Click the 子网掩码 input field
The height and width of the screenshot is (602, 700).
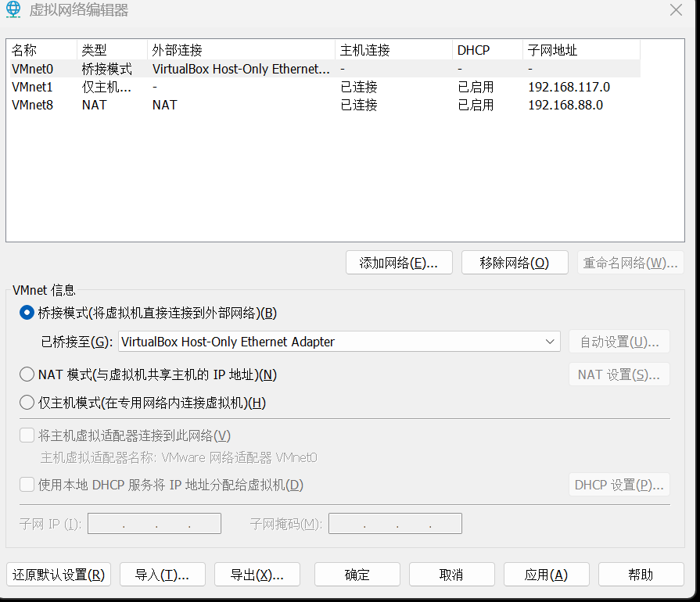(x=395, y=524)
